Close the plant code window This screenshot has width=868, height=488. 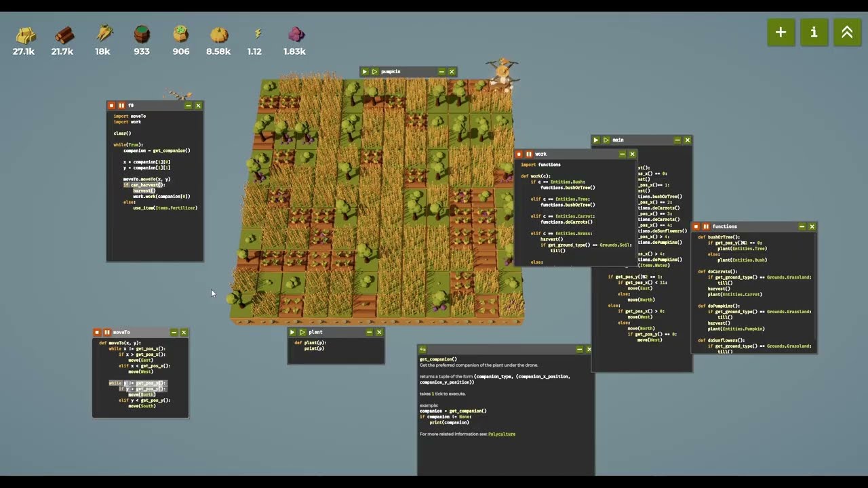(379, 332)
